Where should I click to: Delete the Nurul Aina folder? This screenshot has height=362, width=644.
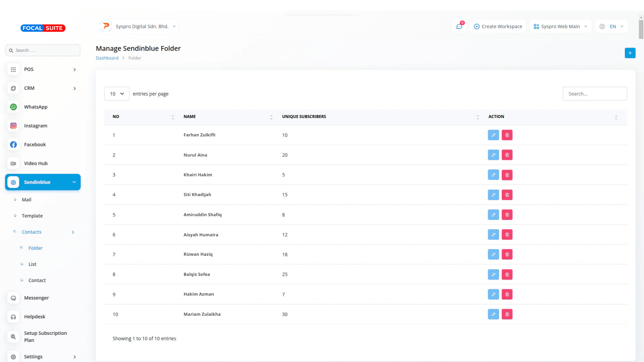click(x=507, y=155)
